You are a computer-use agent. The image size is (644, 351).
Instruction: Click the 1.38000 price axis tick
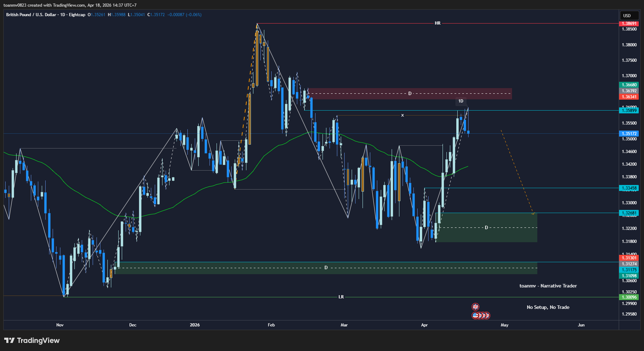point(629,45)
